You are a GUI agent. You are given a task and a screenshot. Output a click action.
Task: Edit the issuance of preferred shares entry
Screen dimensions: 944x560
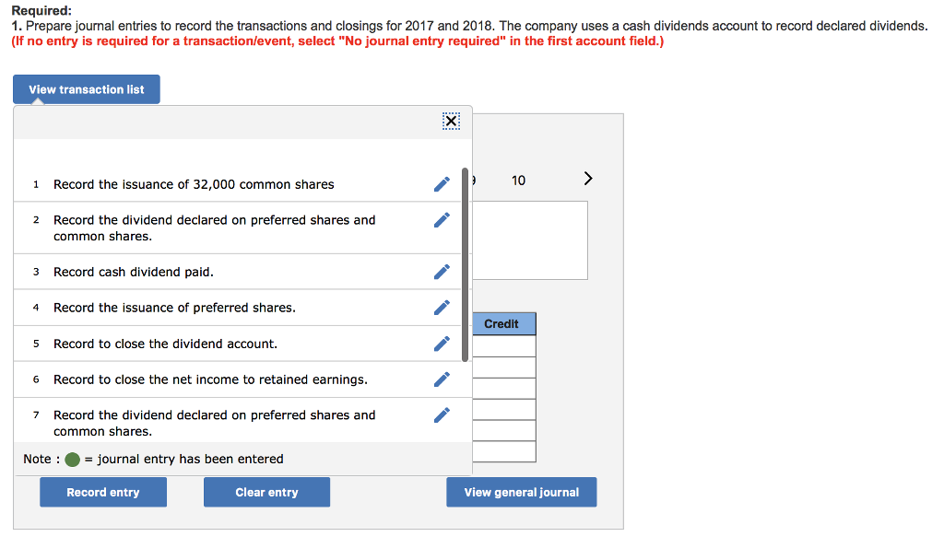441,306
